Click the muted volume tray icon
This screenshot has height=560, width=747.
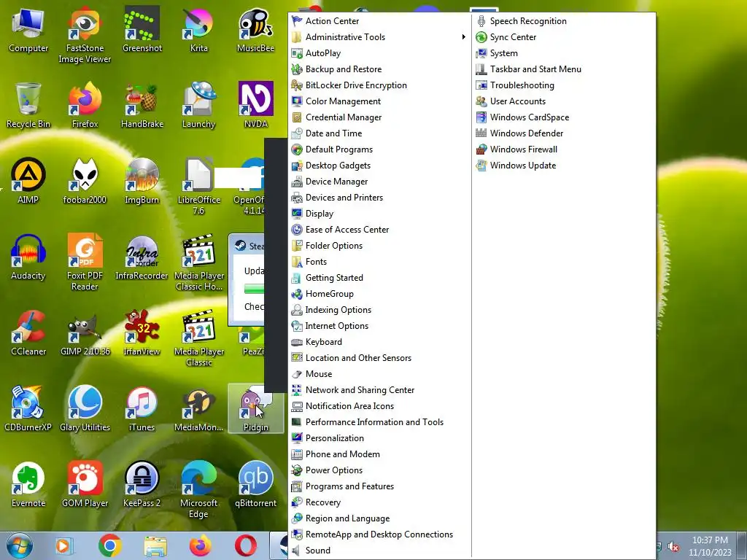pyautogui.click(x=673, y=547)
